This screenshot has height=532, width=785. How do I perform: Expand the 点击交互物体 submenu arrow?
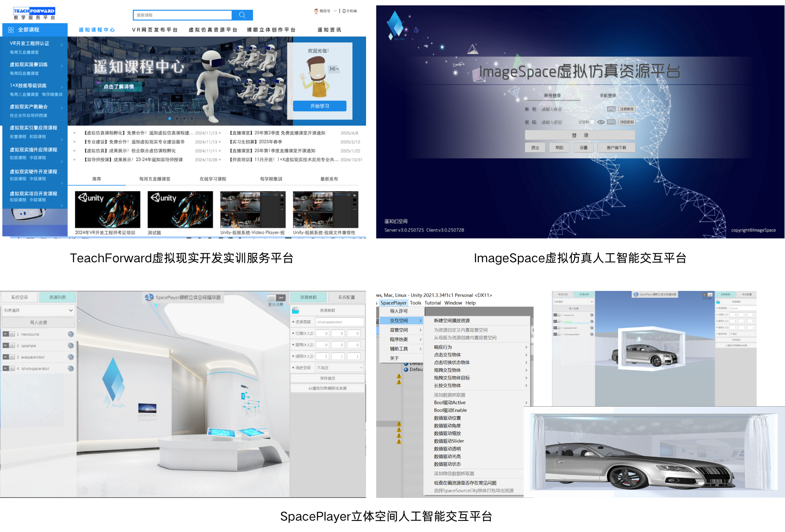[526, 355]
